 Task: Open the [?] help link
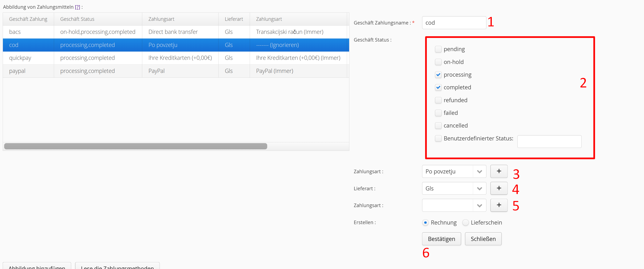78,7
